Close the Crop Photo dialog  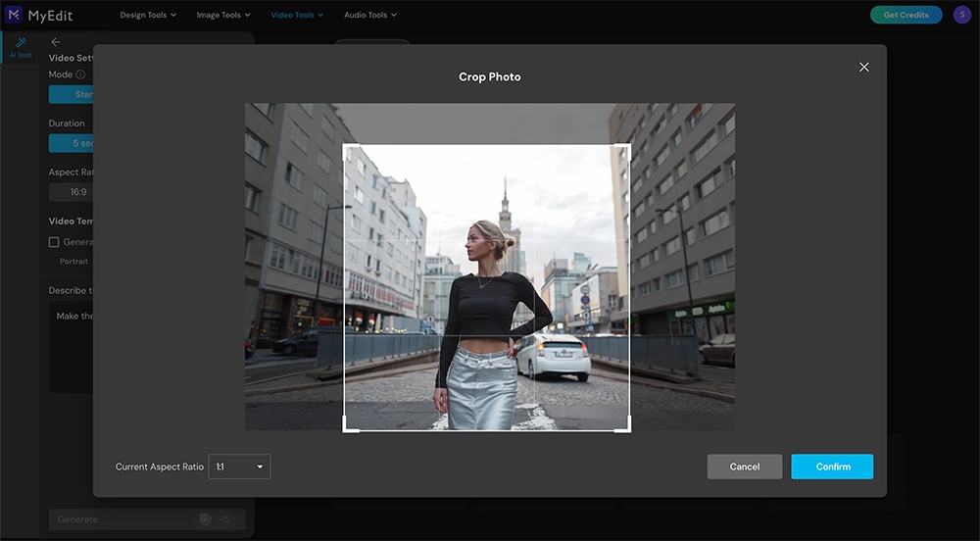[863, 67]
